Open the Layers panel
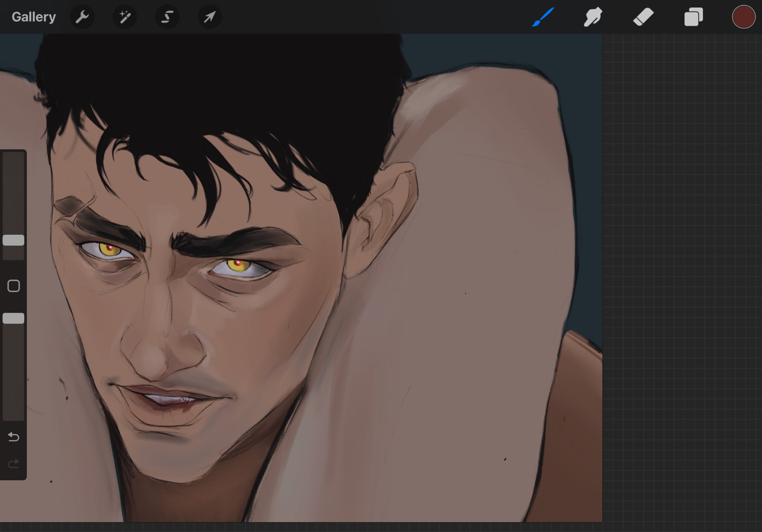762x532 pixels. [694, 17]
